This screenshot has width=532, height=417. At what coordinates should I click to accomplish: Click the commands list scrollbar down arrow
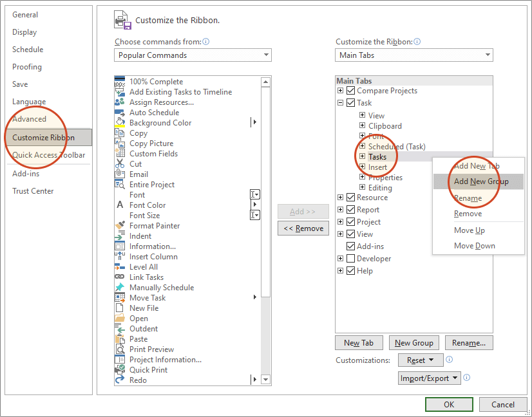pos(265,380)
